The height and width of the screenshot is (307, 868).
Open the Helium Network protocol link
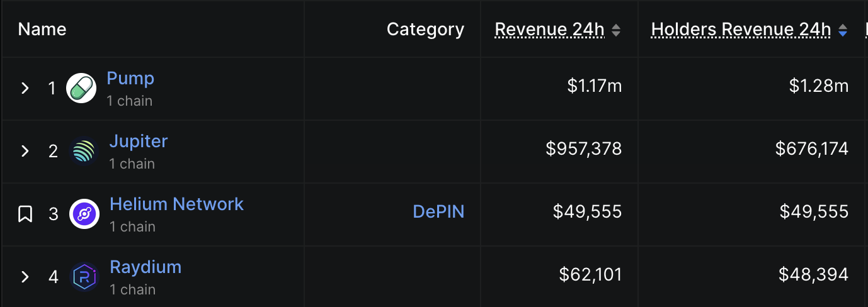[176, 204]
